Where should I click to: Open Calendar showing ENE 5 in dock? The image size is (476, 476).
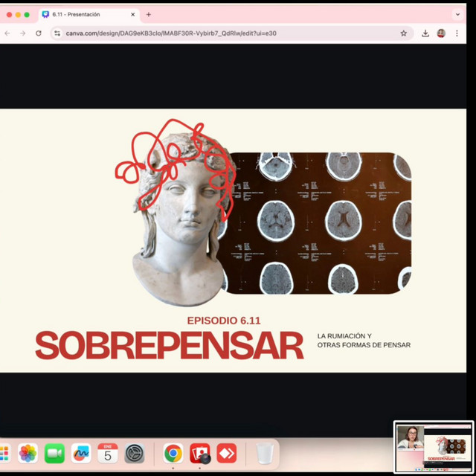click(108, 453)
